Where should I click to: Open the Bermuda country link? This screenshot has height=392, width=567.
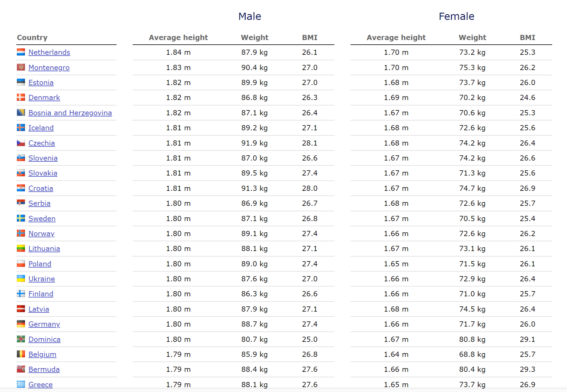pos(44,369)
